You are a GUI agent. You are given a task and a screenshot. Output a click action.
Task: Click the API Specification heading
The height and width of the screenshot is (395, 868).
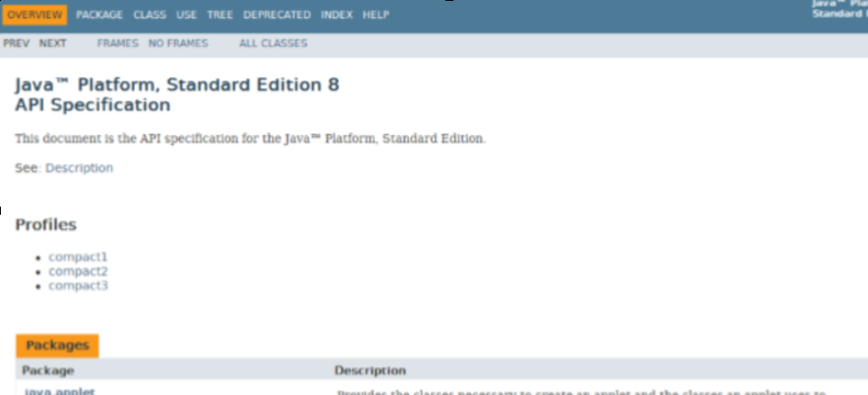coord(92,105)
